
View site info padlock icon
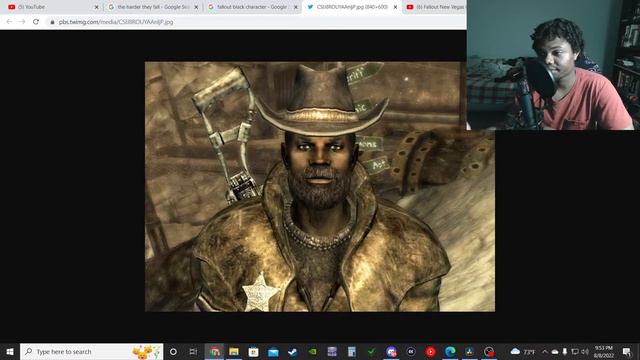pos(52,22)
